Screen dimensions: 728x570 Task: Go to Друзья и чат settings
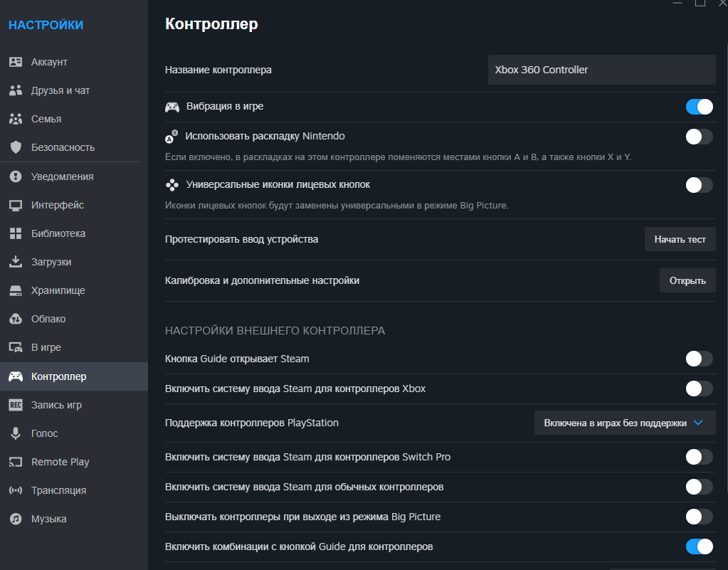(60, 90)
